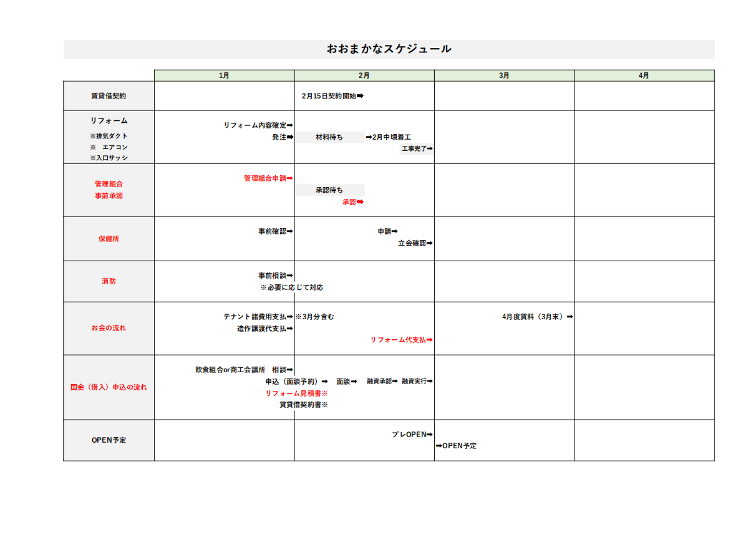Click the お金の流れ row label
This screenshot has width=756, height=535.
click(109, 328)
